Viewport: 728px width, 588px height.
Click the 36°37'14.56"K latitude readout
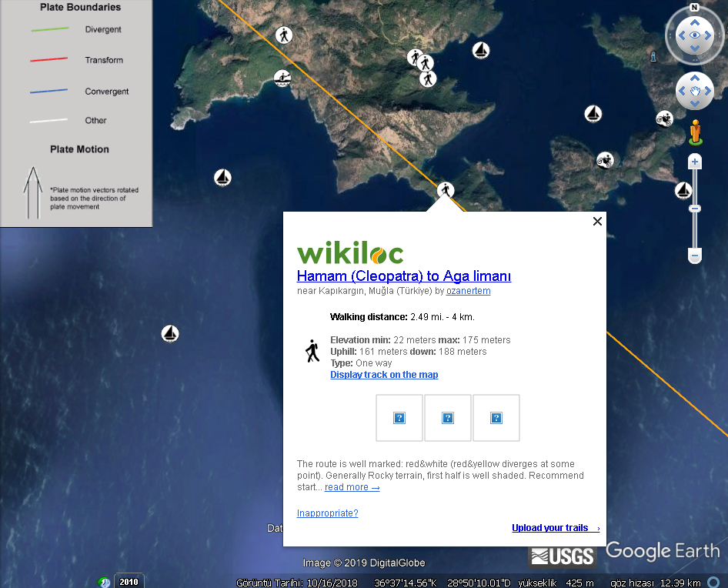[406, 583]
